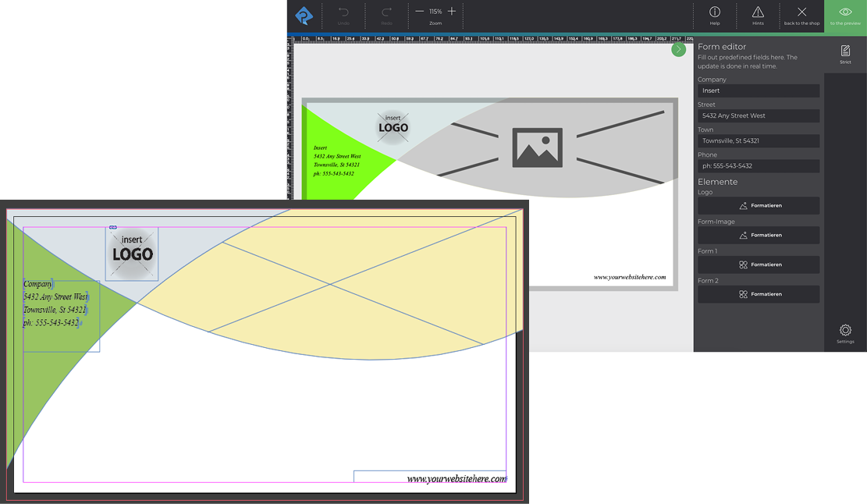Image resolution: width=867 pixels, height=504 pixels.
Task: Collapse the side panel with green chevron
Action: point(678,49)
